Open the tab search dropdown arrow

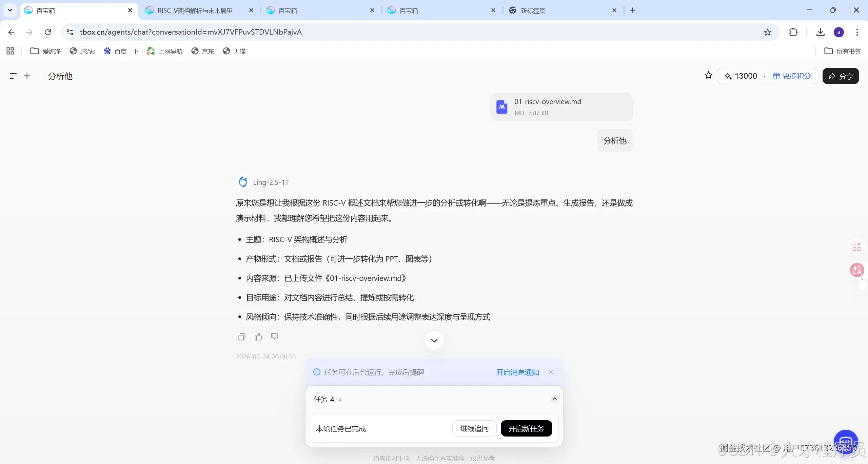pyautogui.click(x=10, y=10)
